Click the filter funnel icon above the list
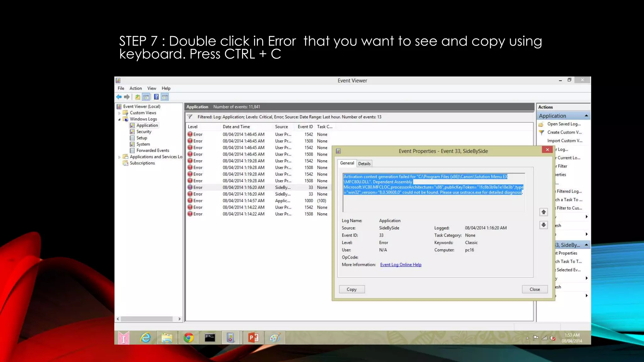644x362 pixels. 190,117
